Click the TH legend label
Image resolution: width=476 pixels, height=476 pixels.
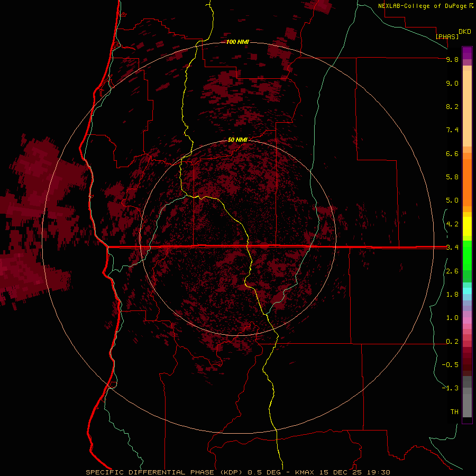tap(454, 412)
